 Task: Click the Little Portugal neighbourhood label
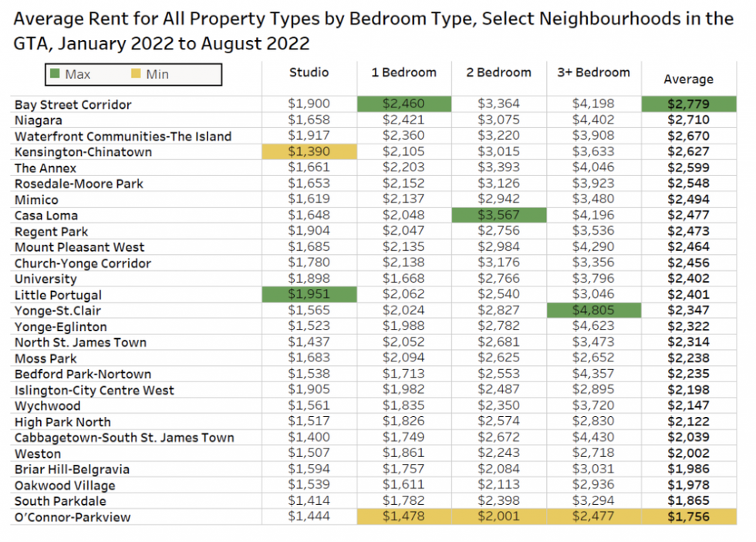[58, 295]
